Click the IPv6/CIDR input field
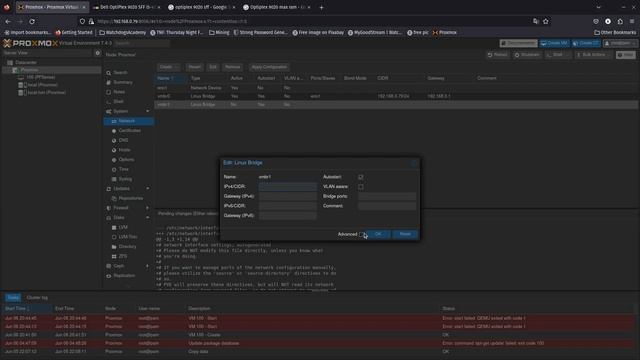The width and height of the screenshot is (640, 360). 288,206
